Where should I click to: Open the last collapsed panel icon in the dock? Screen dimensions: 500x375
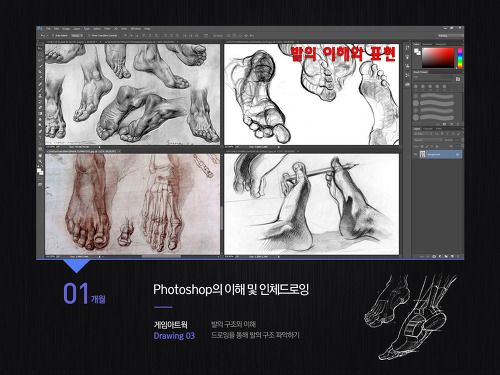click(407, 85)
